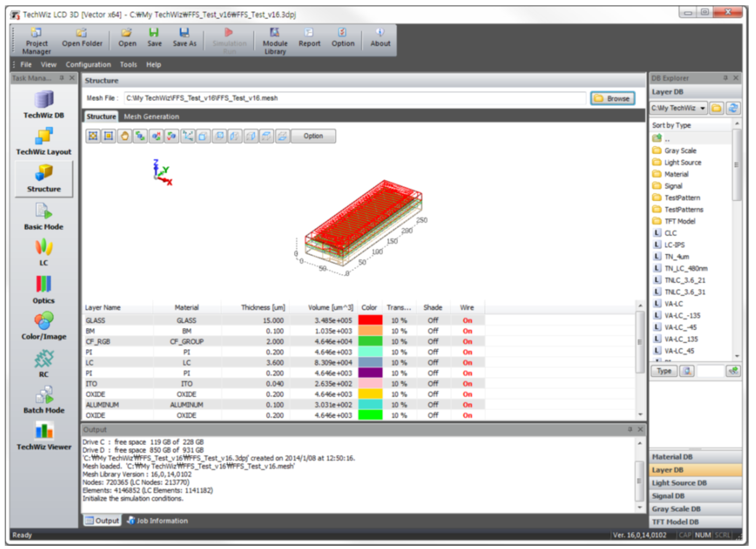
Task: Click the Open button in the main toolbar
Action: pos(127,37)
